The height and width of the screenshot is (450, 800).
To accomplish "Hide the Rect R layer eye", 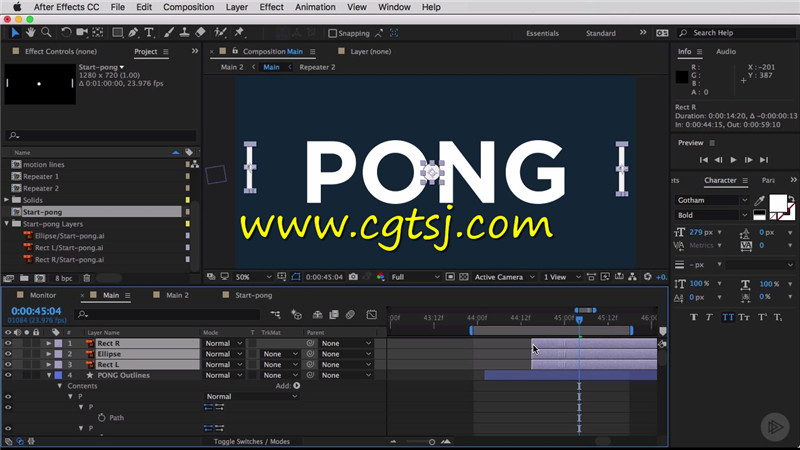I will (8, 343).
